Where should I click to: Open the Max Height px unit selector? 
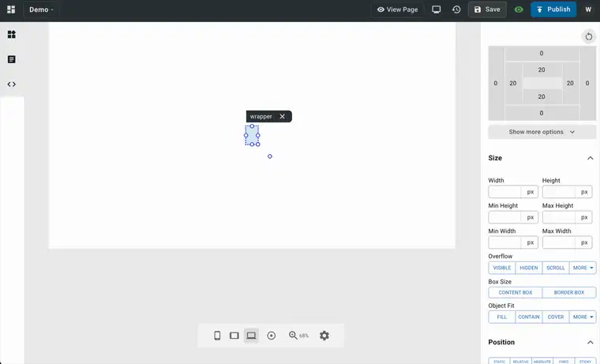click(584, 217)
